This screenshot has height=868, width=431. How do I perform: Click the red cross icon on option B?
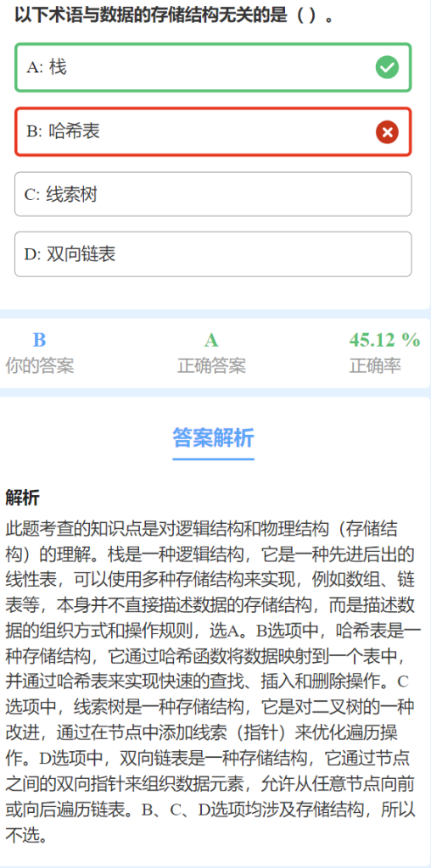coord(387,132)
